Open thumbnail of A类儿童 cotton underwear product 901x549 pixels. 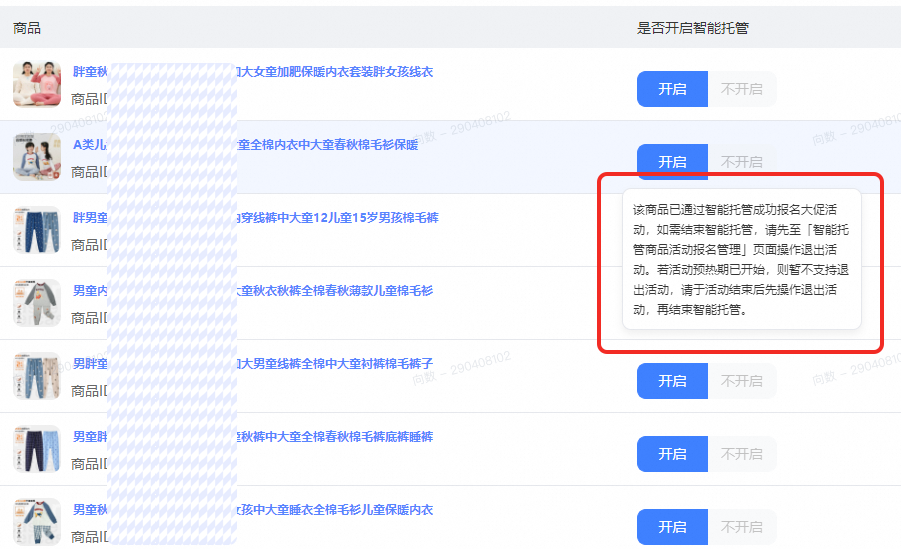[x=37, y=157]
